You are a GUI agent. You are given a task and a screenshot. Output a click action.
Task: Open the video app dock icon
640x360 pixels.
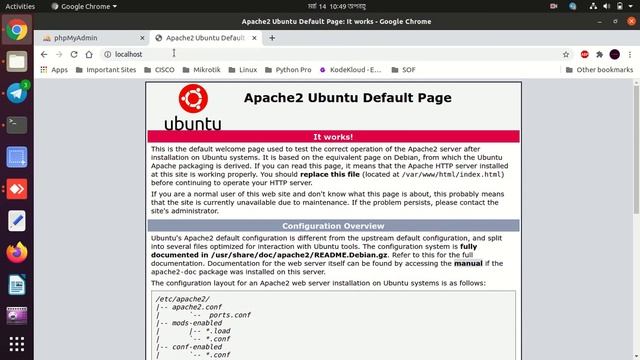[x=17, y=316]
